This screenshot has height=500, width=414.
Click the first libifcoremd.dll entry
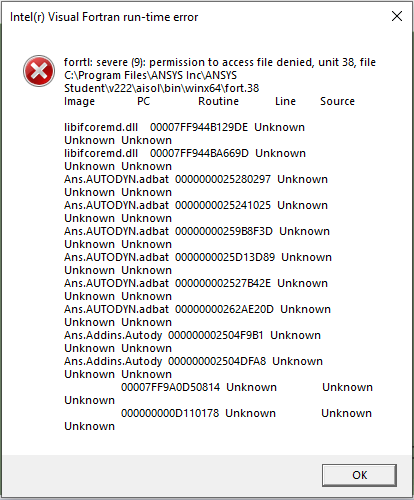coord(101,127)
